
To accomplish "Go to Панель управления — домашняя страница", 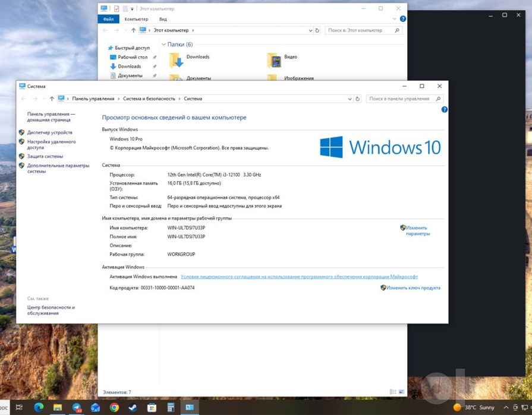I will pyautogui.click(x=51, y=117).
